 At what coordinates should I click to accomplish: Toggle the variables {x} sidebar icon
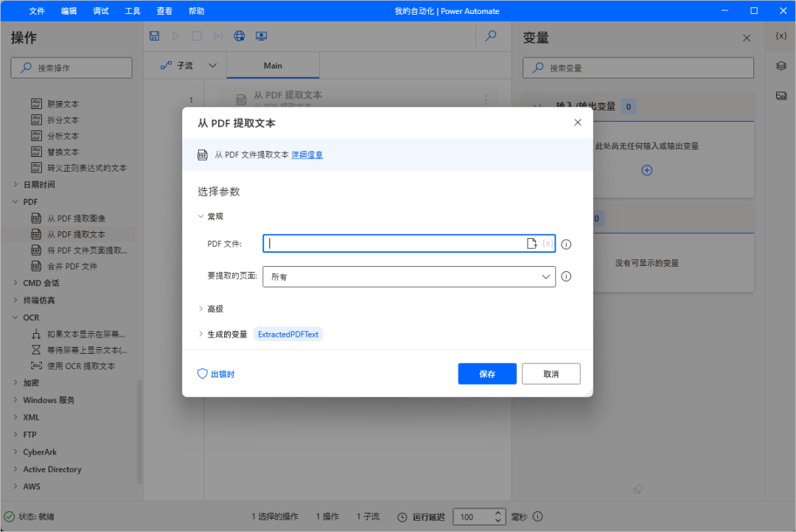[781, 36]
